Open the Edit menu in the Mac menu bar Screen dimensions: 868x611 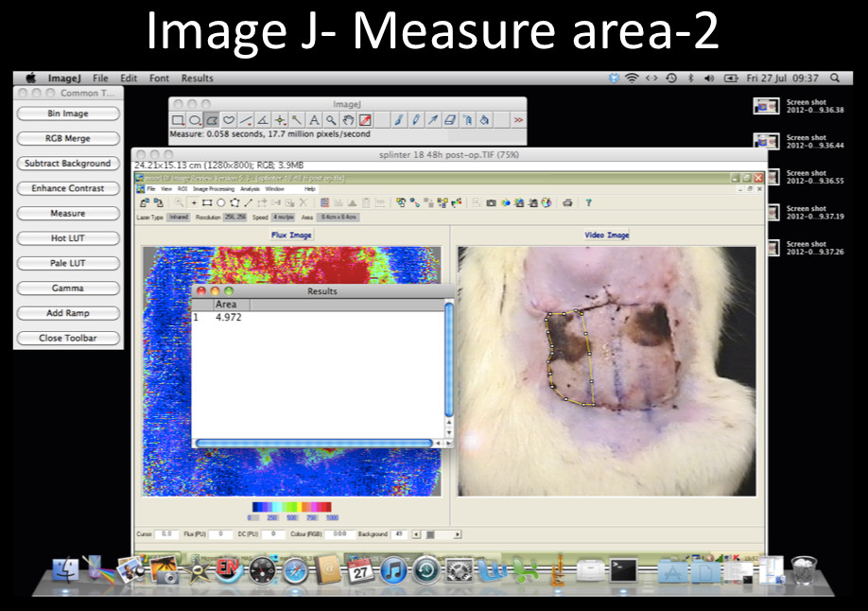coord(129,79)
